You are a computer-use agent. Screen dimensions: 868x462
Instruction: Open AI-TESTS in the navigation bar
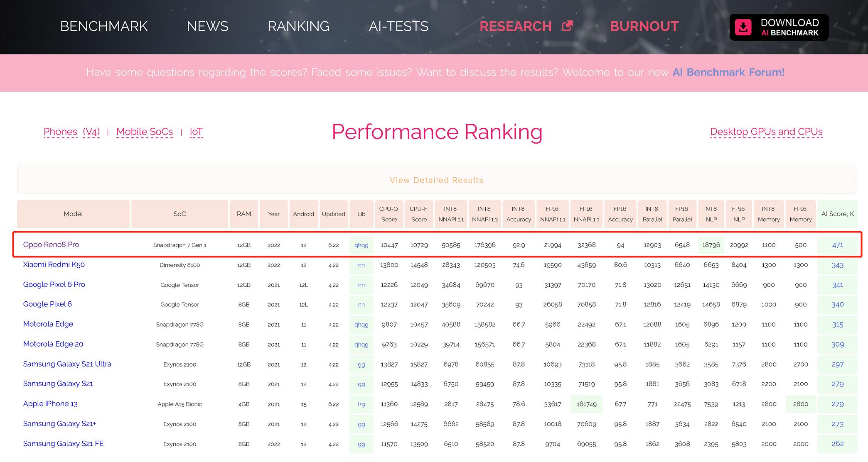398,26
